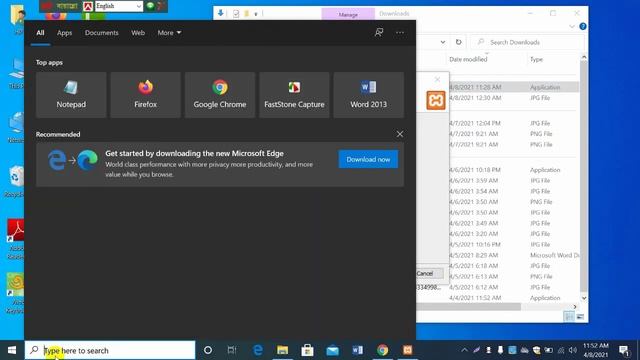Open Adobe Reader desktop shortcut
Screen dimensions: 640x360
15,239
